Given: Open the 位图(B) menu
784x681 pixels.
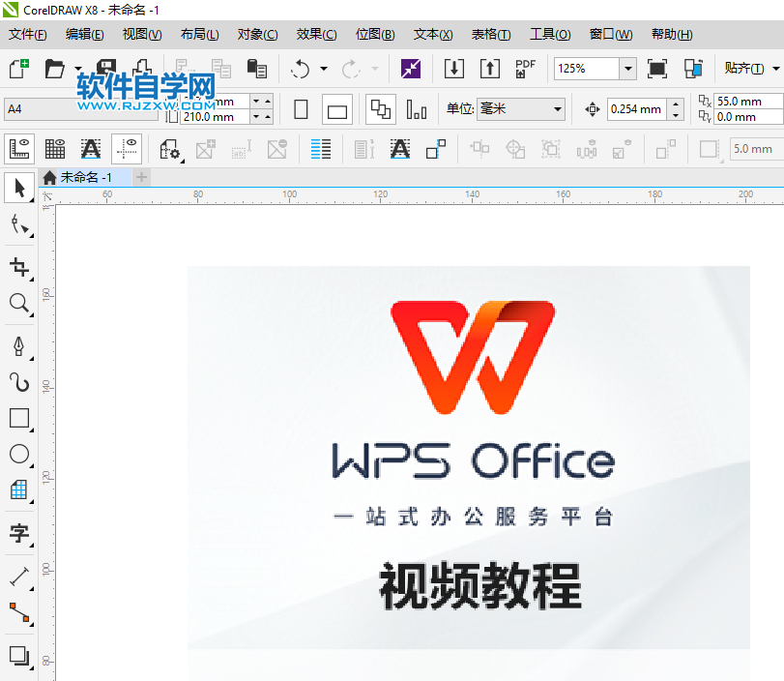Looking at the screenshot, I should pos(375,35).
